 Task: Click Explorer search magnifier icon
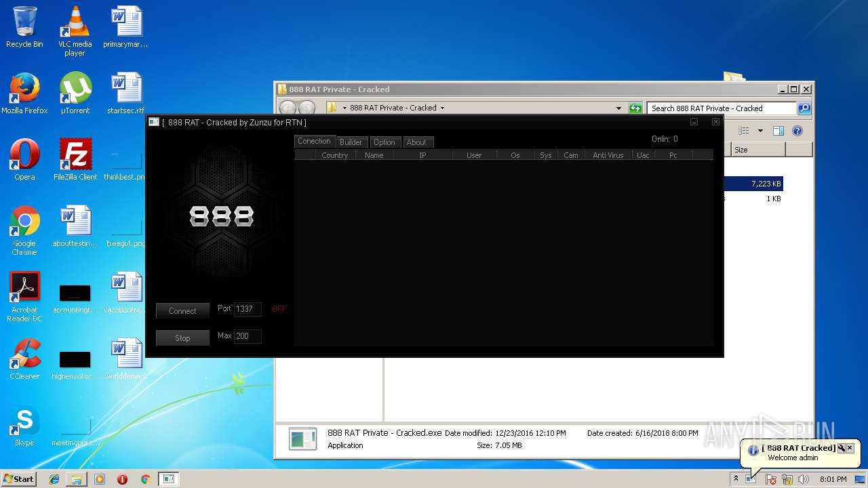(x=804, y=108)
